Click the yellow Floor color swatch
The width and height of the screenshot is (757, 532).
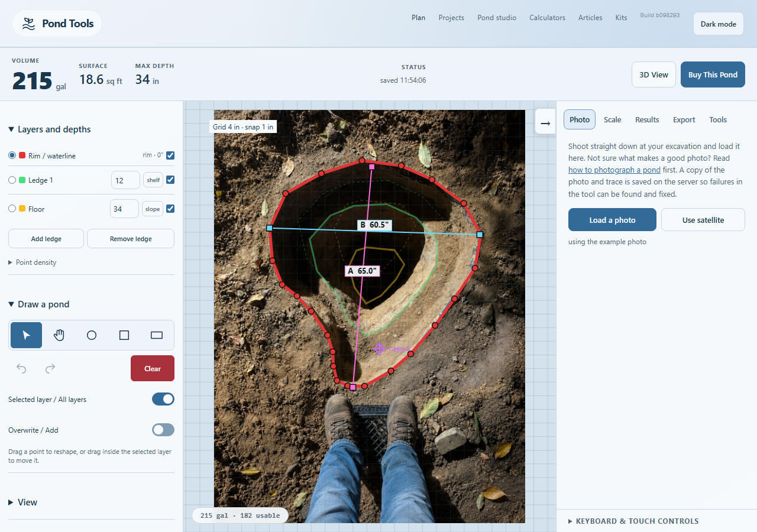click(x=22, y=209)
